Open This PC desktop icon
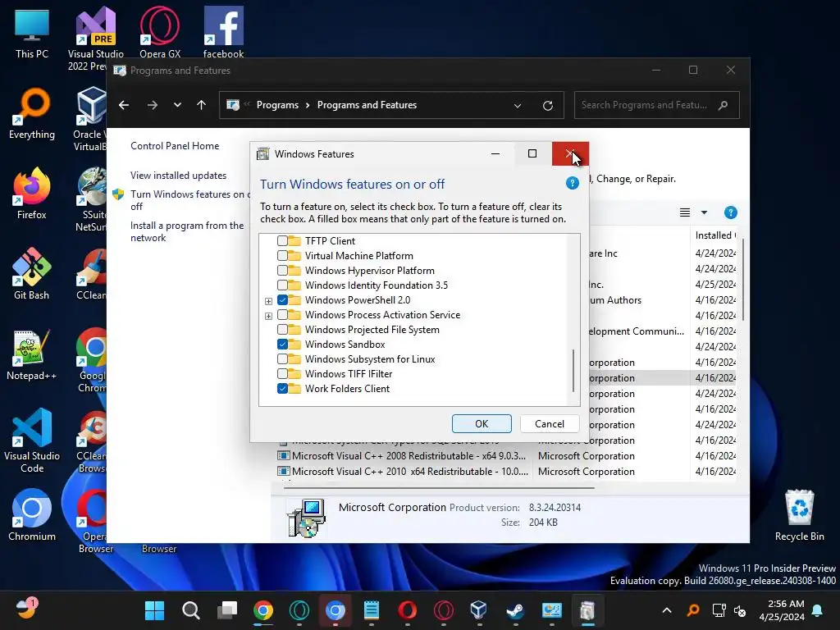 pos(32,33)
